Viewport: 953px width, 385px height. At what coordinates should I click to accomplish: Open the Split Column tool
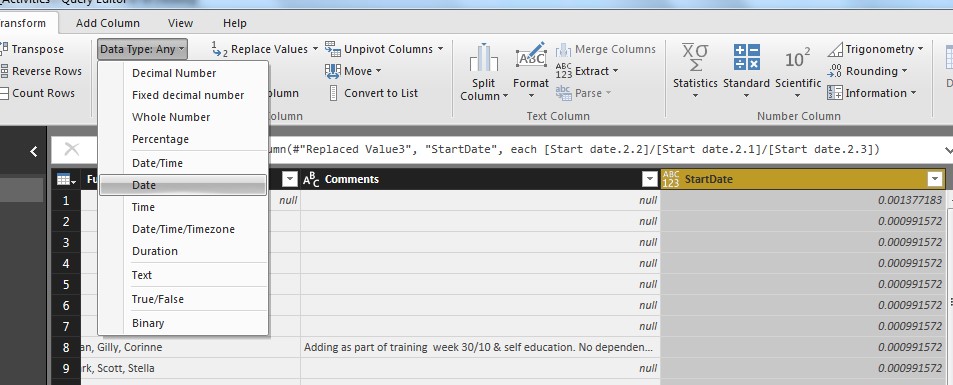[x=484, y=72]
